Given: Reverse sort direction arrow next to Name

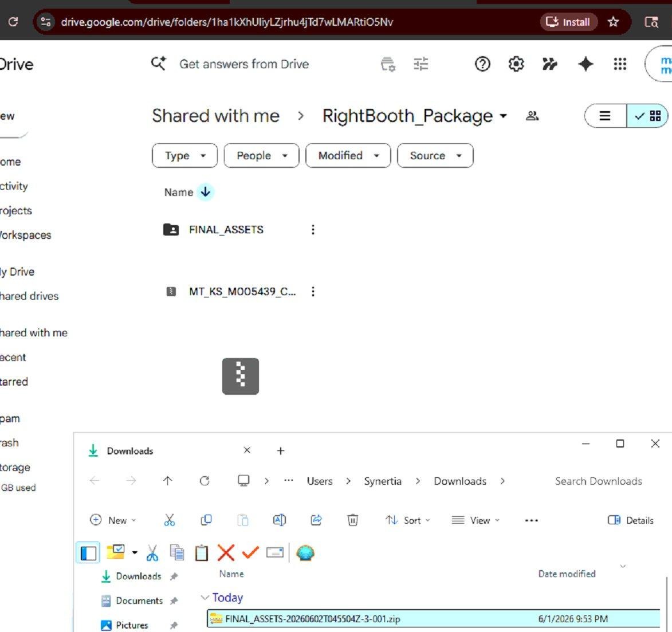Looking at the screenshot, I should 206,191.
